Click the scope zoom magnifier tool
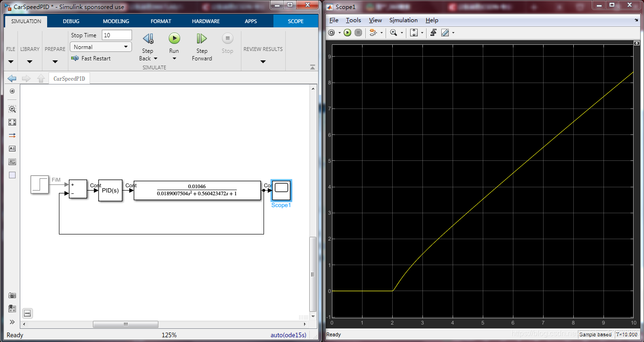The image size is (644, 342). click(393, 33)
